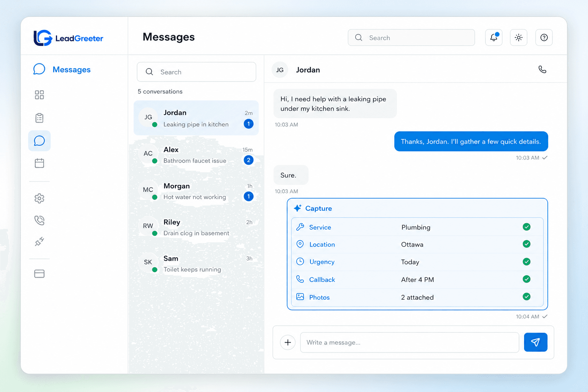This screenshot has height=392, width=588.
Task: Open Jordan's conversation in the list
Action: (196, 118)
